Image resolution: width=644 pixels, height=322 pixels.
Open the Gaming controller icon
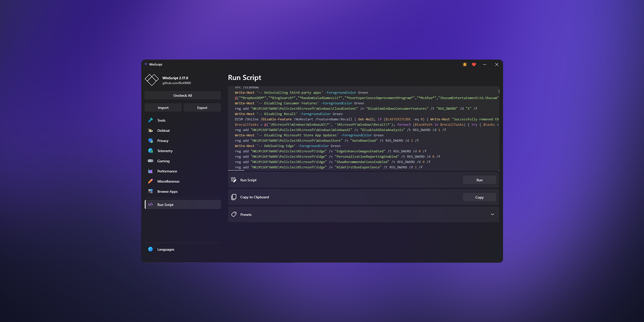coord(151,161)
